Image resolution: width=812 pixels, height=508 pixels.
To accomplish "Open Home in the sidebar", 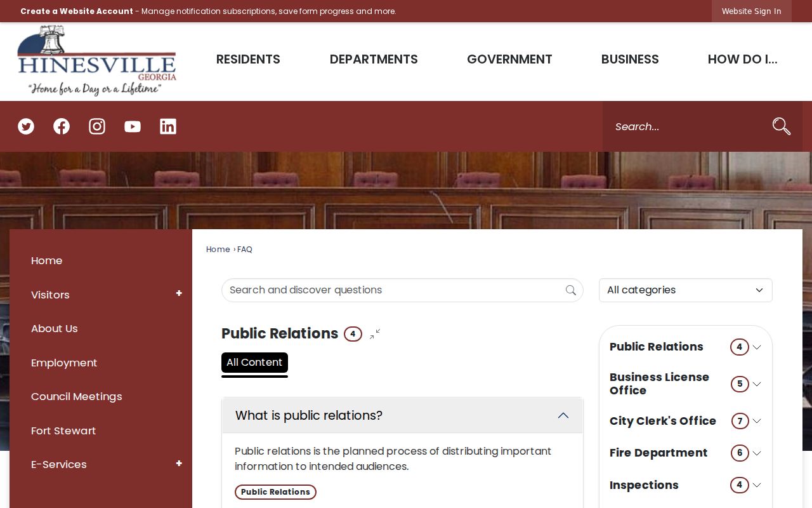I will point(47,261).
